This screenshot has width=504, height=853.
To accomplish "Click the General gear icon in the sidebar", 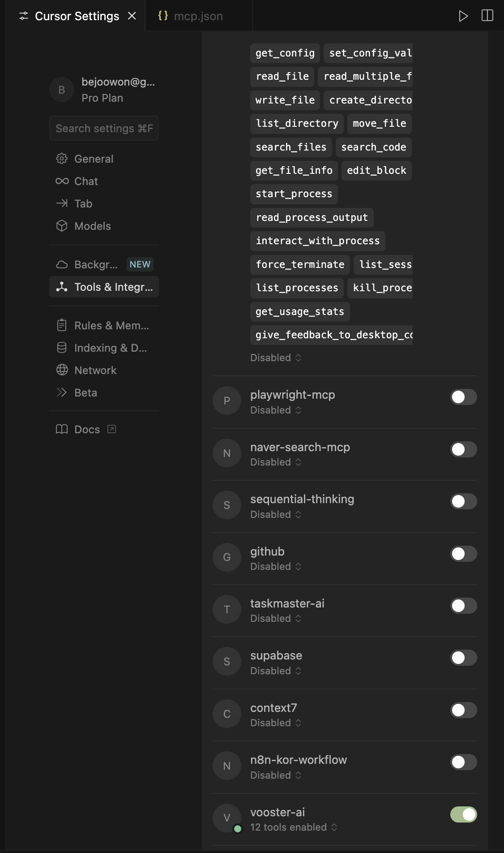I will 62,159.
